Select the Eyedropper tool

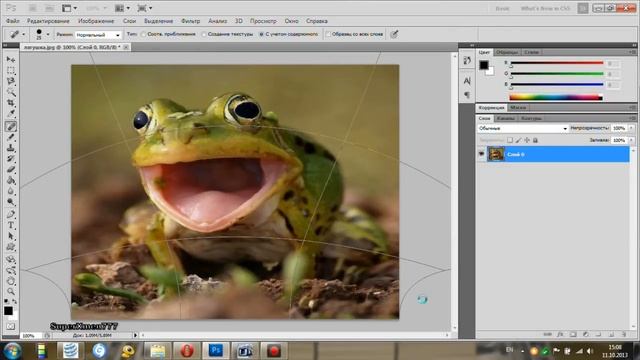click(x=11, y=114)
